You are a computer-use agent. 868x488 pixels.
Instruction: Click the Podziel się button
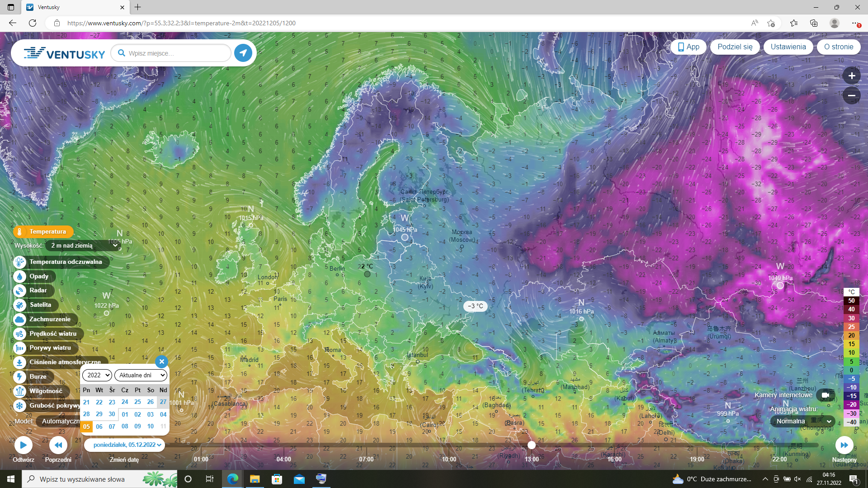[x=735, y=47]
